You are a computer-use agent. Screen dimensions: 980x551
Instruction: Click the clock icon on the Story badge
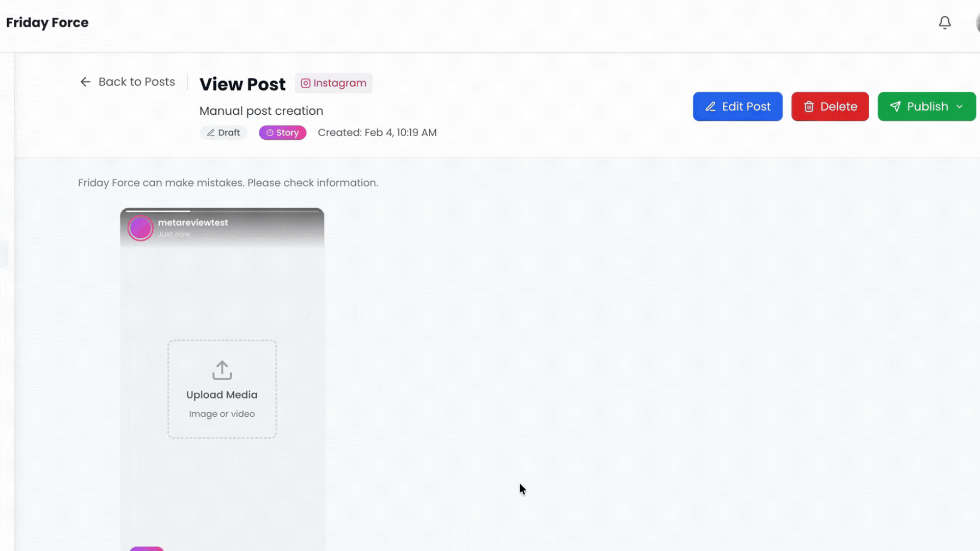pyautogui.click(x=270, y=133)
